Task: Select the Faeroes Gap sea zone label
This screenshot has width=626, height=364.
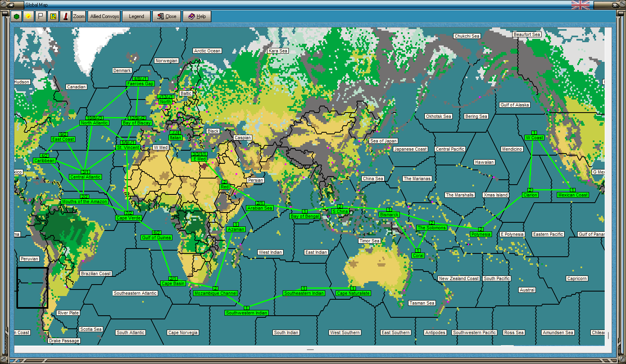Action: click(x=141, y=84)
